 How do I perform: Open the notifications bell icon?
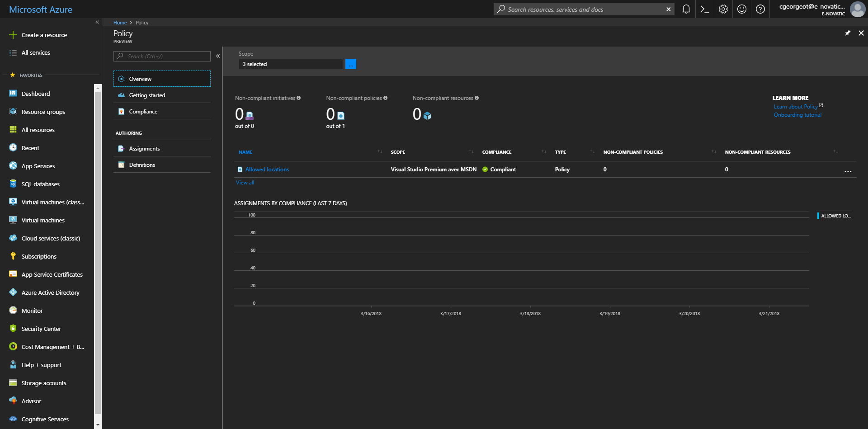686,9
